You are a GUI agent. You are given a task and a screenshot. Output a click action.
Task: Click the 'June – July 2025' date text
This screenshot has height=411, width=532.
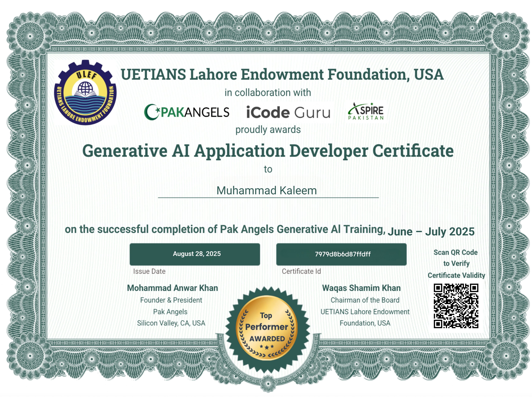[431, 231]
